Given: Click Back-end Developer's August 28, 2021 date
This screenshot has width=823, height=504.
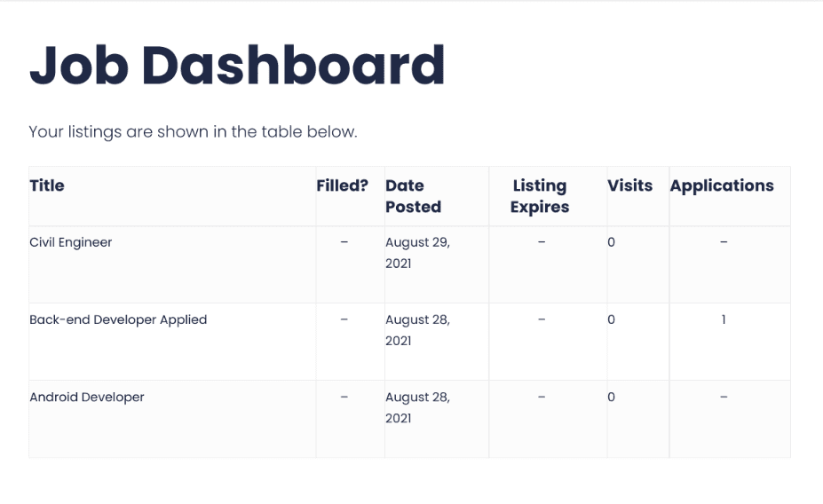Looking at the screenshot, I should (x=417, y=330).
